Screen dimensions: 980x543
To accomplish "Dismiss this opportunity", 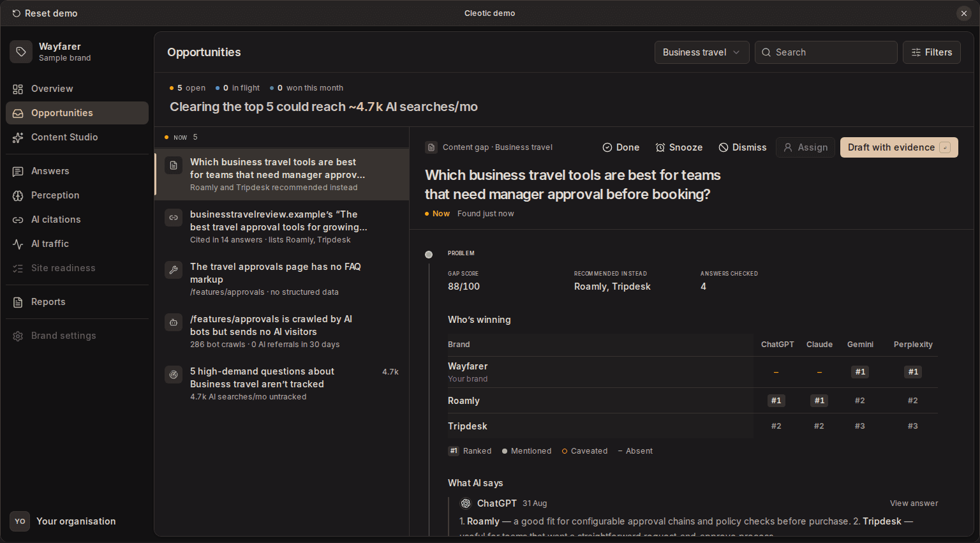I will pyautogui.click(x=743, y=147).
